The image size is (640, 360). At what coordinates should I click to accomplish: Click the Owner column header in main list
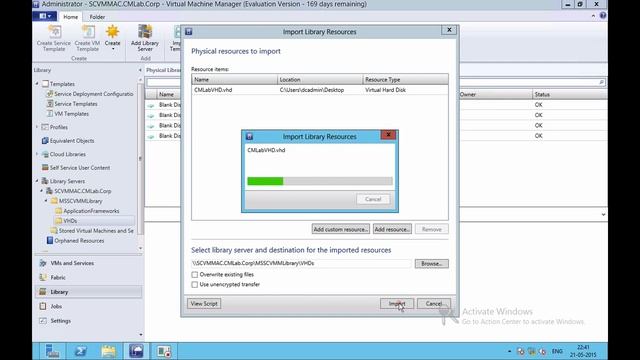click(x=495, y=94)
